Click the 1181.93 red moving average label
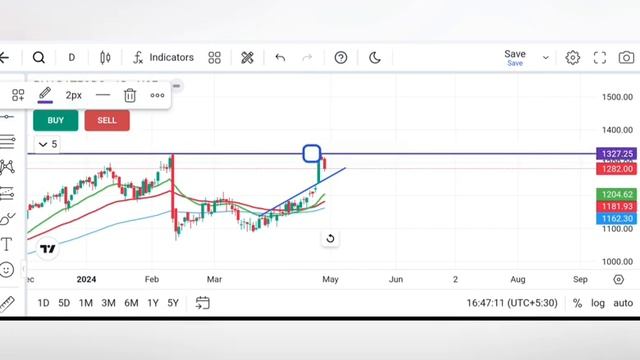 point(616,207)
